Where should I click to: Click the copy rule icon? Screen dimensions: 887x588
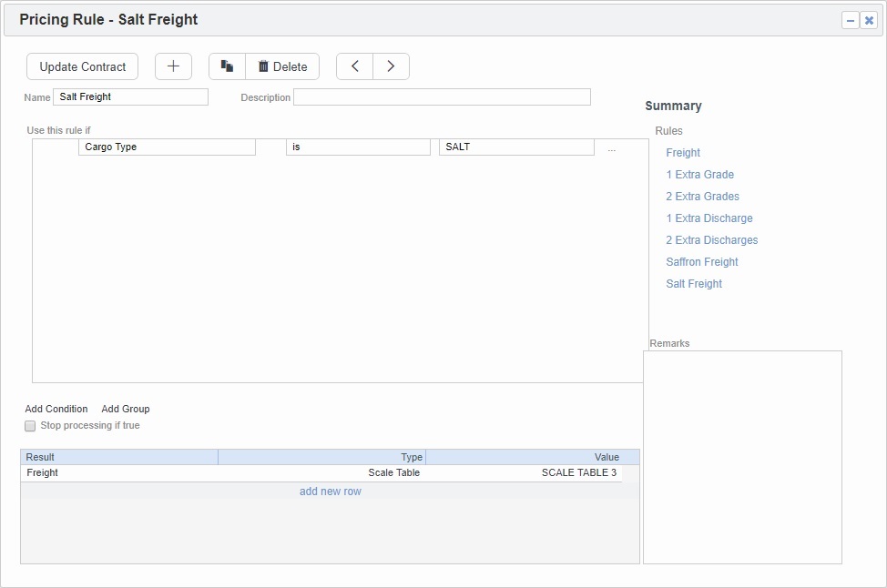(228, 66)
